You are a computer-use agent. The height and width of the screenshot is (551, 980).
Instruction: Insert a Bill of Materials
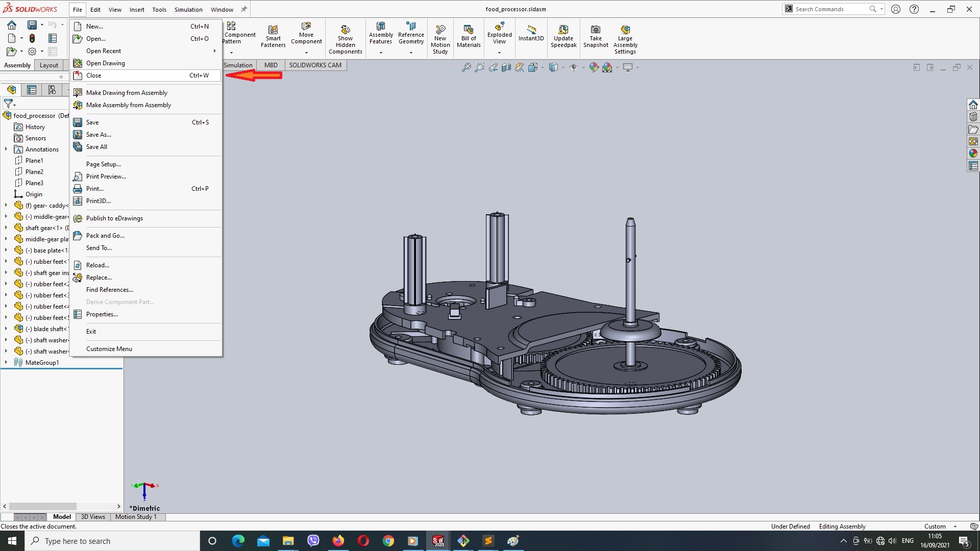click(x=469, y=36)
